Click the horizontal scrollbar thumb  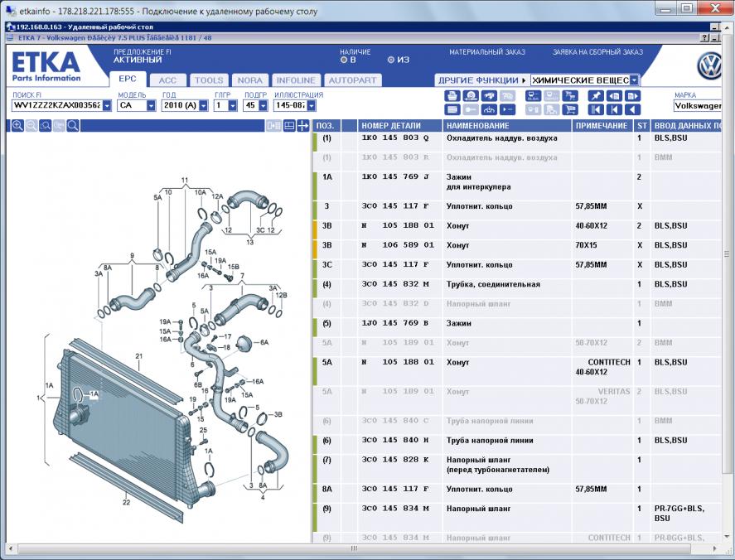click(x=355, y=548)
